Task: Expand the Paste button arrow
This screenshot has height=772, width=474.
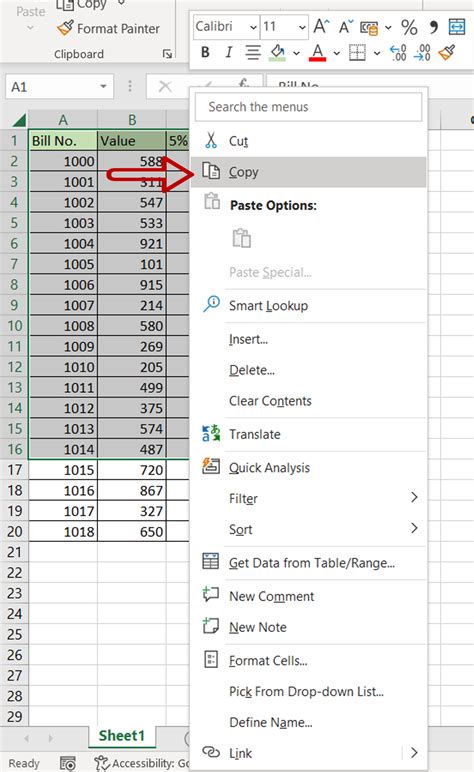Action: point(30,28)
